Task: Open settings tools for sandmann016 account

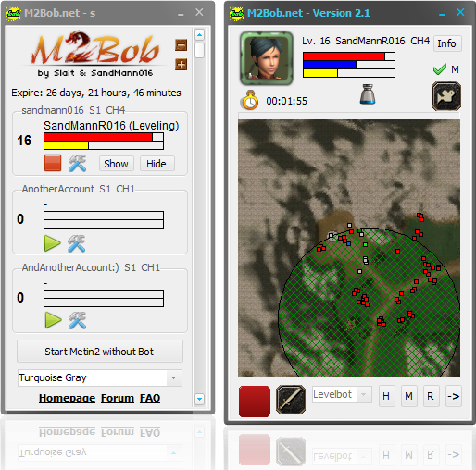Action: pyautogui.click(x=77, y=163)
